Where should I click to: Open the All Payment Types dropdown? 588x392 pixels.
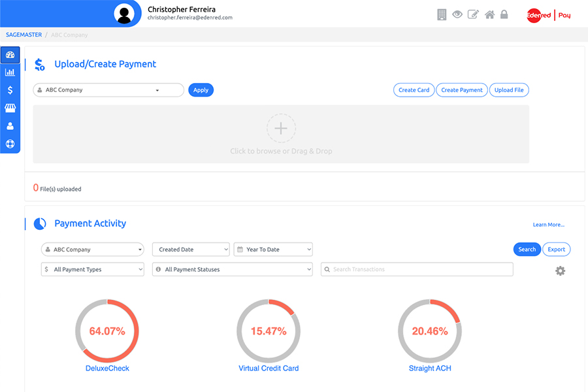(92, 269)
